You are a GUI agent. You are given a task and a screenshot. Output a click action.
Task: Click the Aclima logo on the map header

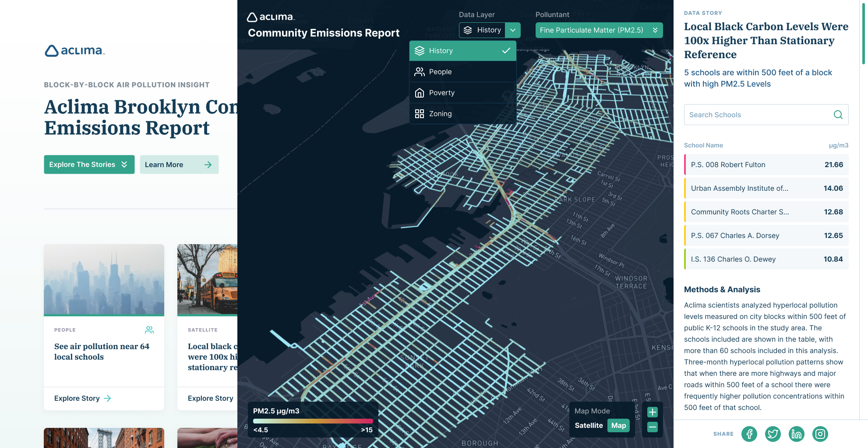(271, 17)
